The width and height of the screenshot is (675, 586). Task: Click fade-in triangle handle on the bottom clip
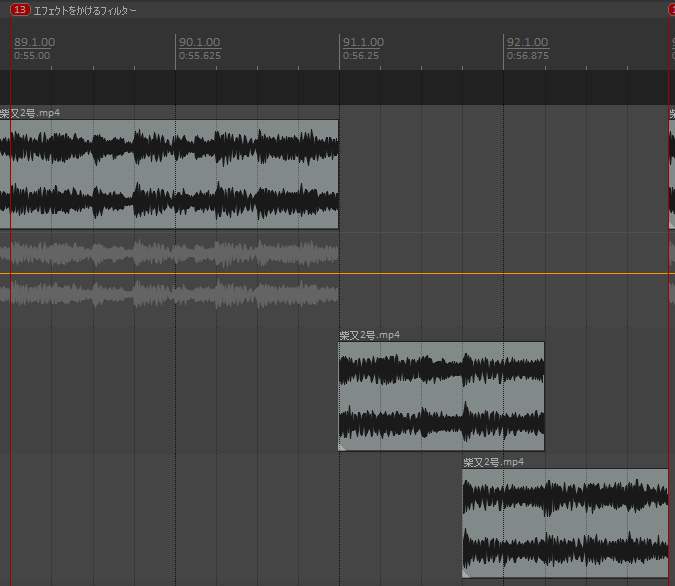[466, 574]
